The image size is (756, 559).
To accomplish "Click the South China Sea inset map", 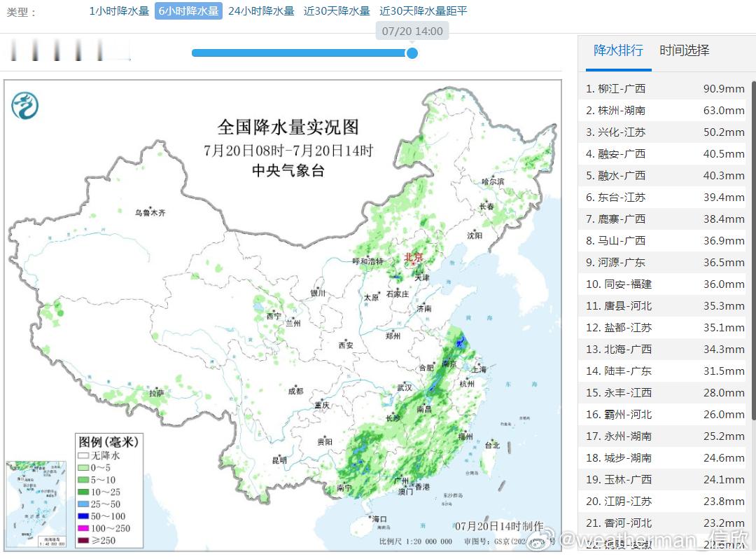I will point(36,504).
